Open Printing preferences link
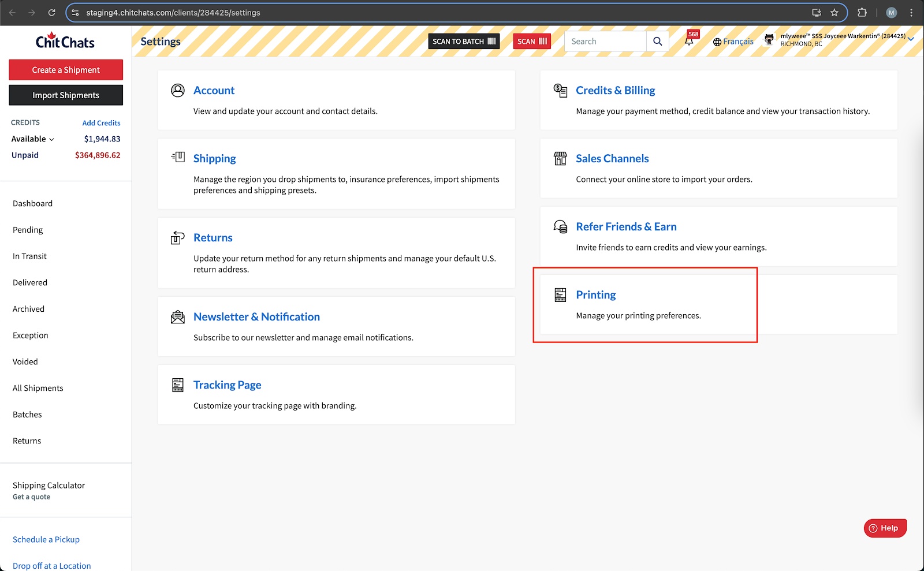The image size is (924, 571). pos(596,295)
